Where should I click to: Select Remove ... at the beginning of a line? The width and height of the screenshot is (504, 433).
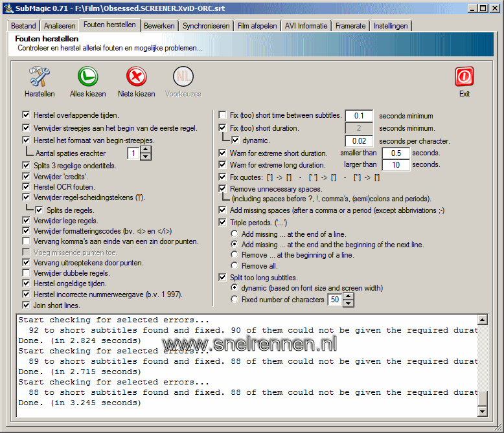[235, 254]
